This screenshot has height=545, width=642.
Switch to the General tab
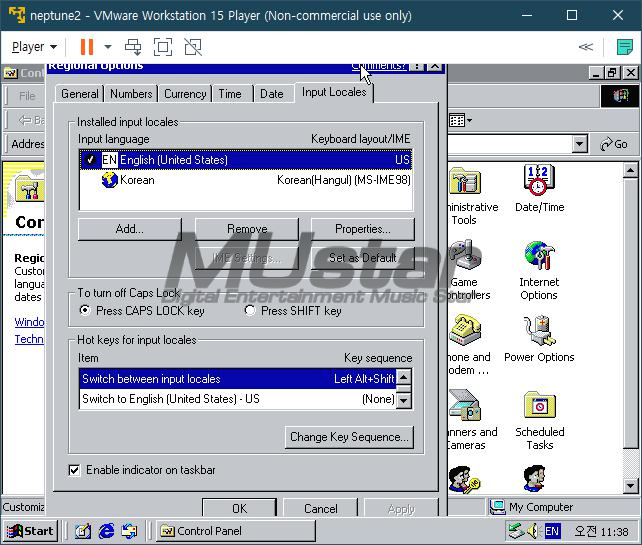[x=80, y=94]
